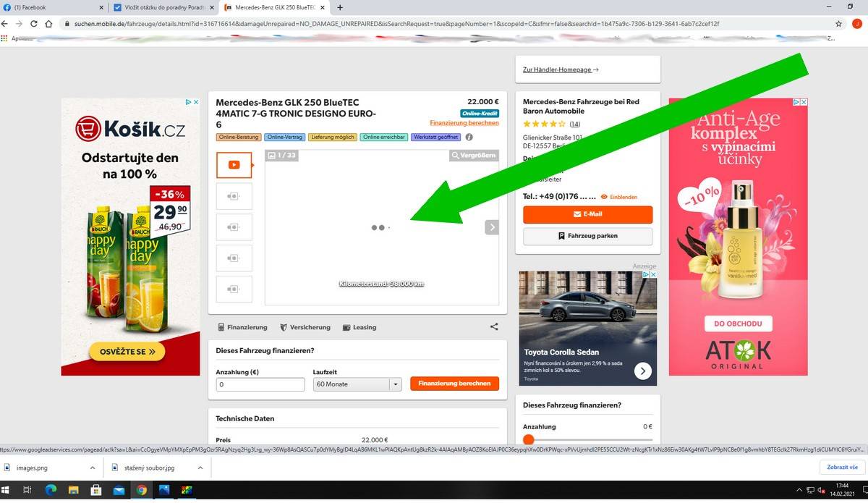Viewport: 868px width, 503px height.
Task: Open Chrome profile avatar J
Action: [x=856, y=23]
